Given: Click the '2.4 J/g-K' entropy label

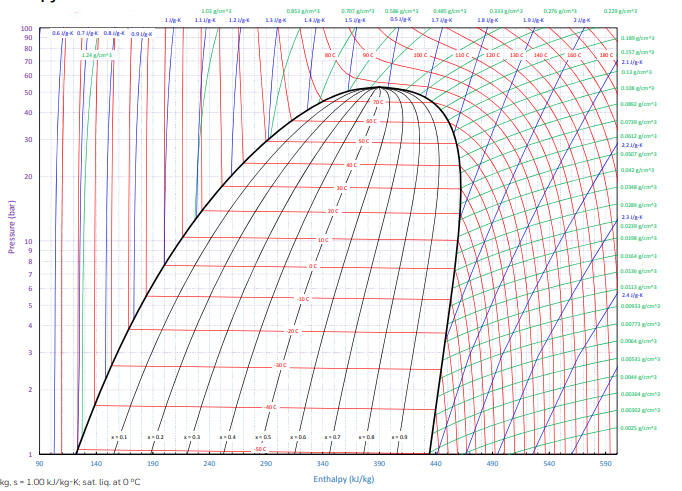Looking at the screenshot, I should pos(632,295).
